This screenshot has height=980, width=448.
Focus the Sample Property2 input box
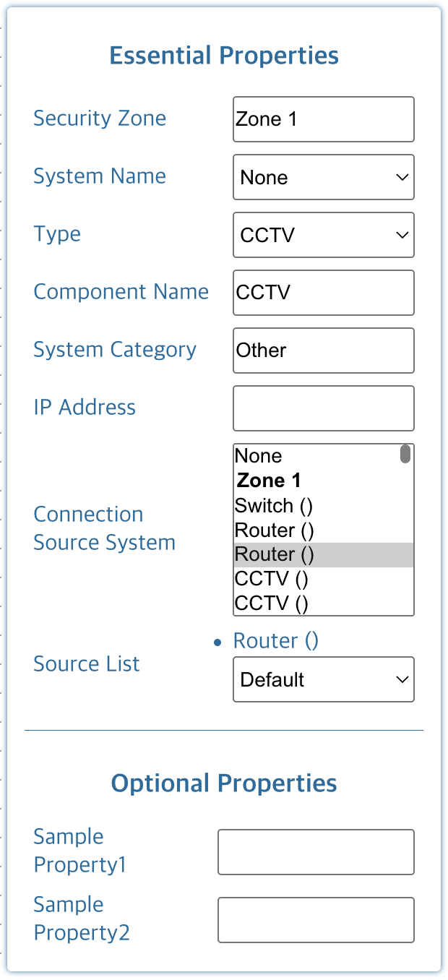(316, 920)
